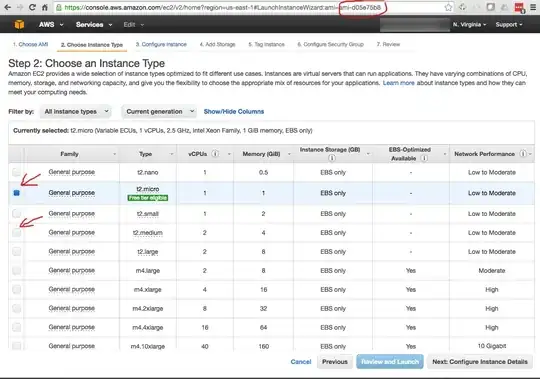Click the Free tier eligible badge
Viewport: 540px width, 379px height.
pos(147,198)
